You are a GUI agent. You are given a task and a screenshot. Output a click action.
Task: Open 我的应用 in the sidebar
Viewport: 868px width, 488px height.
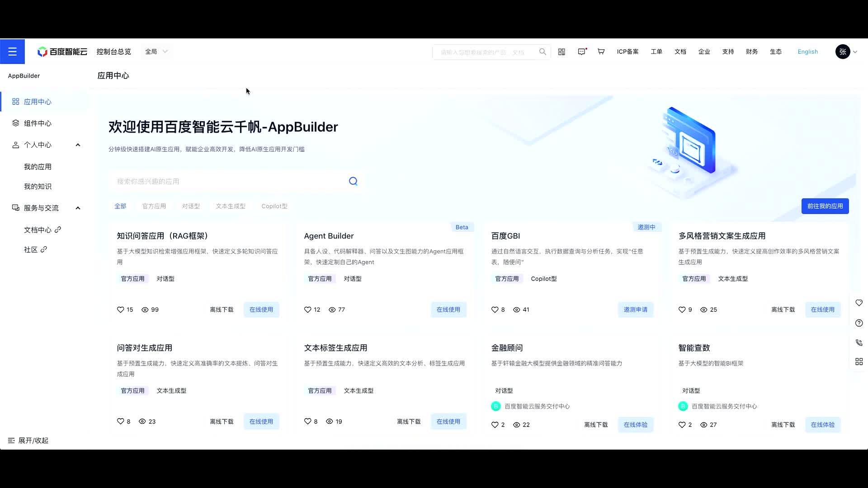(38, 167)
